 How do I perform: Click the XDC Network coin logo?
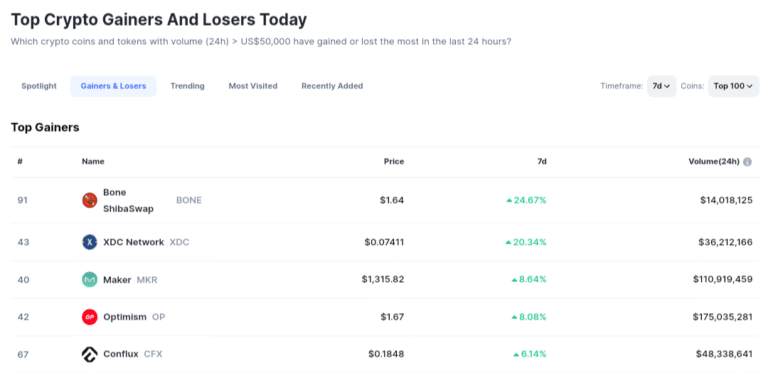[x=90, y=242]
